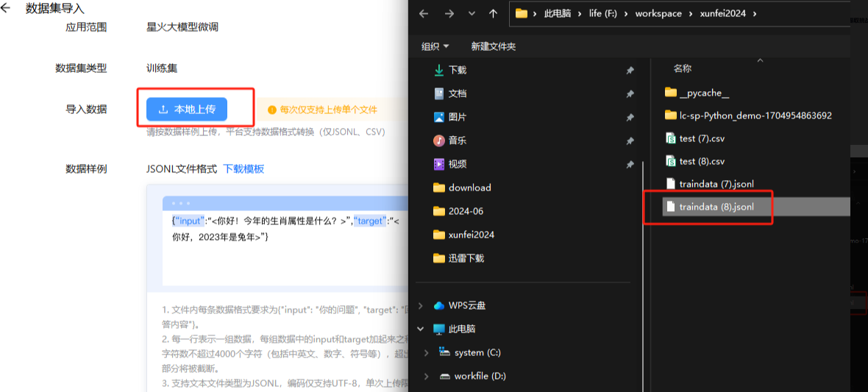The image size is (868, 392).
Task: Click the 本地上传 upload button
Action: coord(187,110)
